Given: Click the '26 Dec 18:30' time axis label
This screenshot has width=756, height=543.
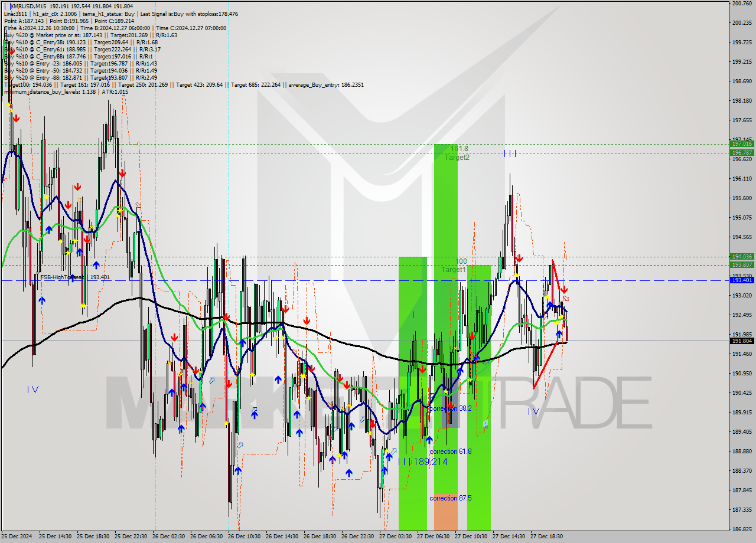Looking at the screenshot, I should 320,537.
